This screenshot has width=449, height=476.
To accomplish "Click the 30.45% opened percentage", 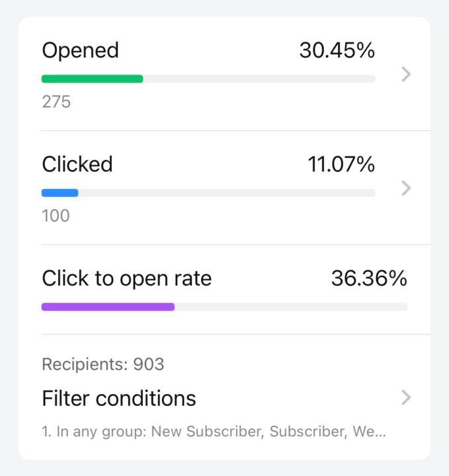I will coord(337,50).
